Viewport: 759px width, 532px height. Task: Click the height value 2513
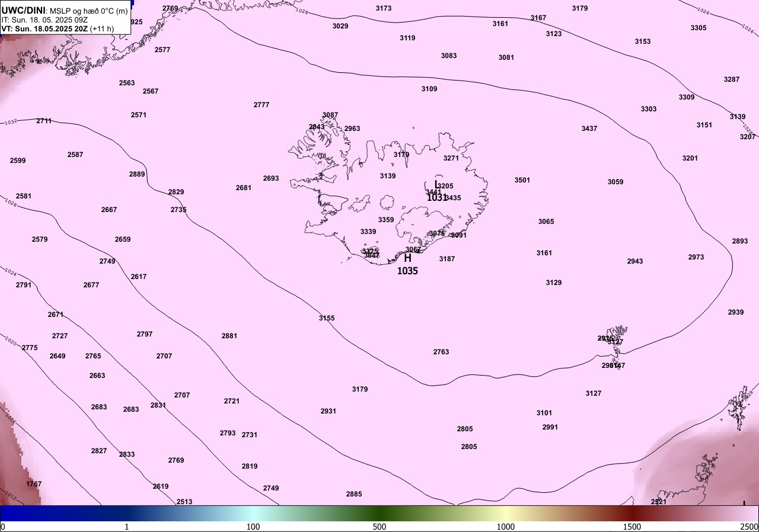(184, 502)
